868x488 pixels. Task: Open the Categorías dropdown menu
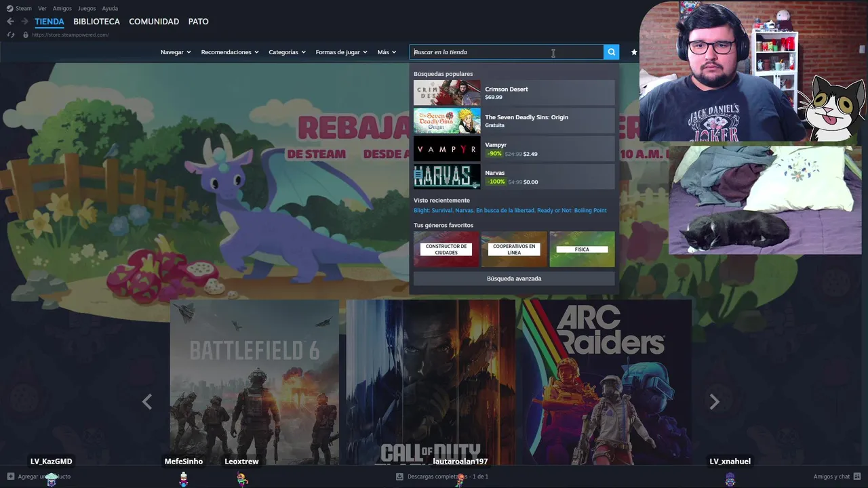[x=287, y=52]
